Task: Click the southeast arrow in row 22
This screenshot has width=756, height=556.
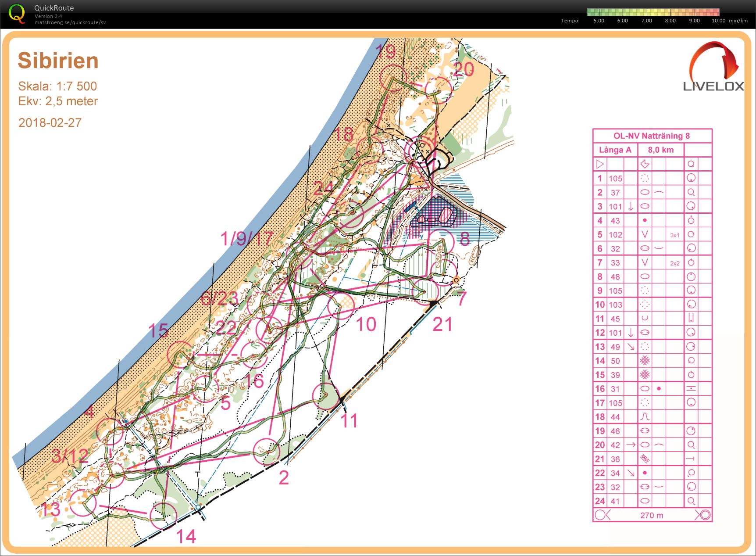Action: pos(631,473)
